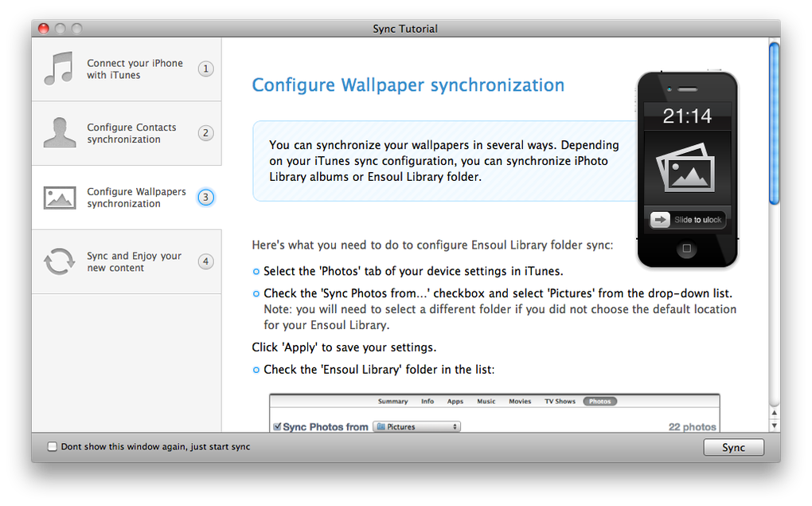Click the music note icon for iTunes connection
This screenshot has height=506, width=812.
(x=59, y=69)
